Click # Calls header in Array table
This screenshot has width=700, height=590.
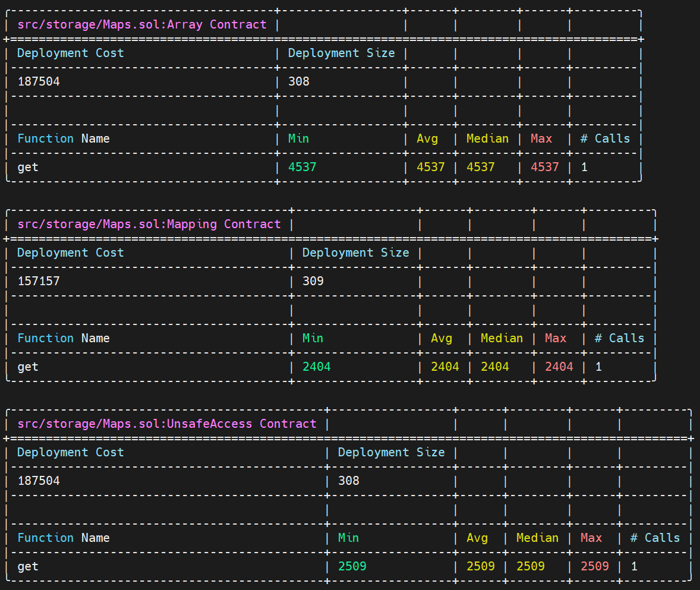[x=606, y=139]
